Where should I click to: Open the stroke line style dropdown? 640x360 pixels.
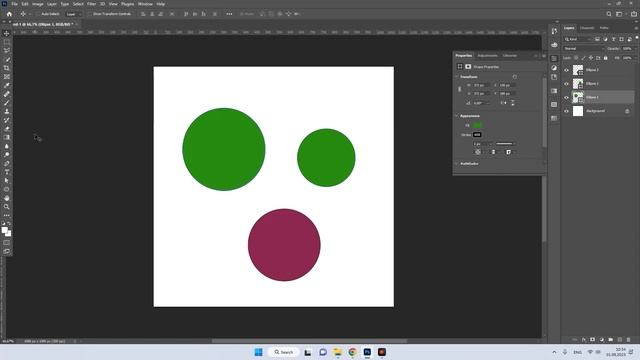[x=505, y=144]
